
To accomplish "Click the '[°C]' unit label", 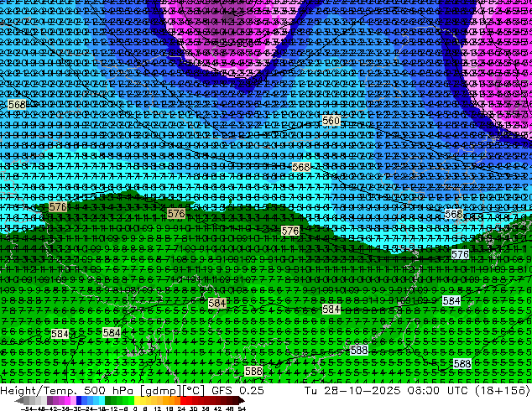I will [194, 391].
